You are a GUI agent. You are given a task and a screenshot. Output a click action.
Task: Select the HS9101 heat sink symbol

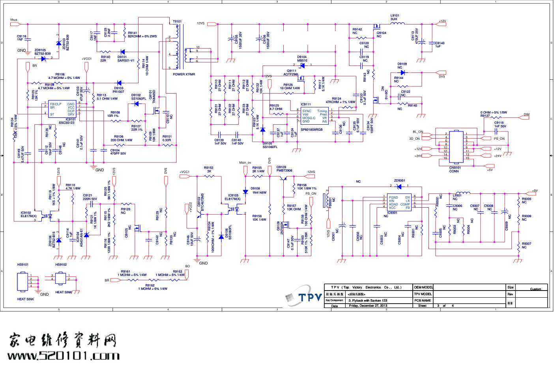pyautogui.click(x=22, y=281)
